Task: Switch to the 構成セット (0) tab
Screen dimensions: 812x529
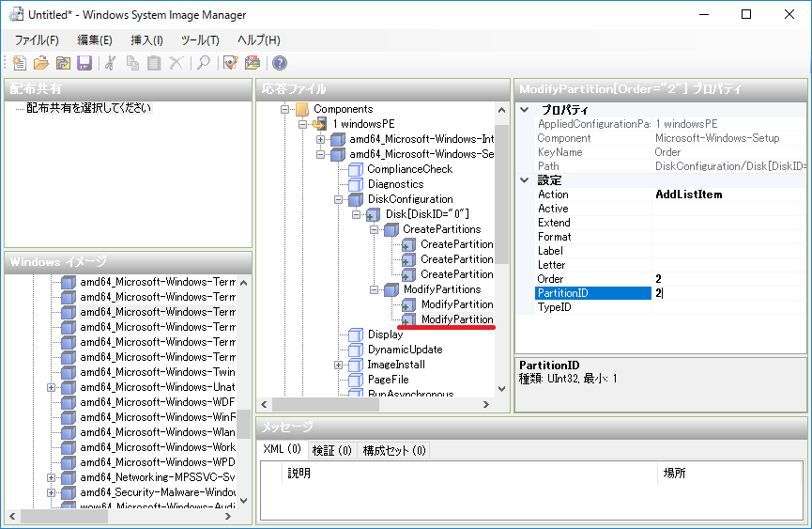Action: click(x=393, y=451)
